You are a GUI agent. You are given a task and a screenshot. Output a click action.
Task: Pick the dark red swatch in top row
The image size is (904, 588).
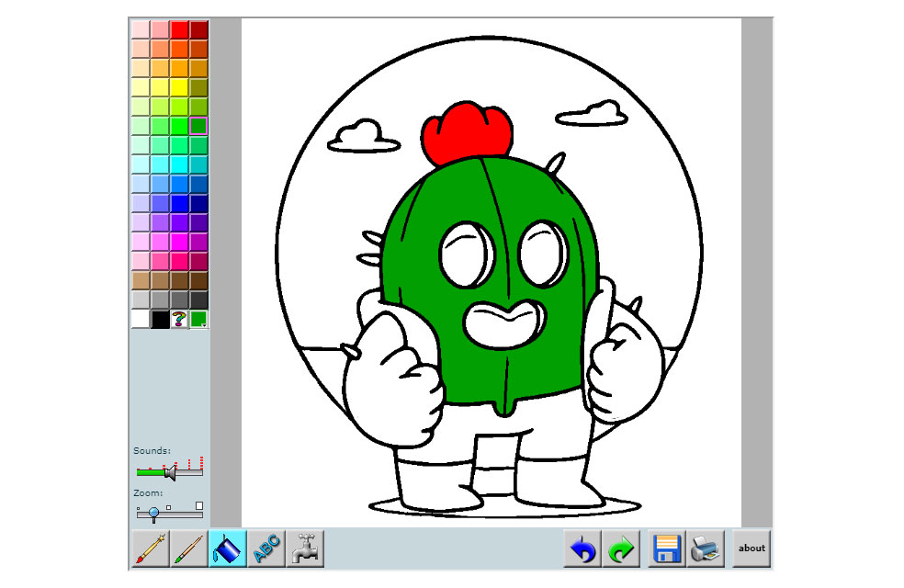pos(199,29)
